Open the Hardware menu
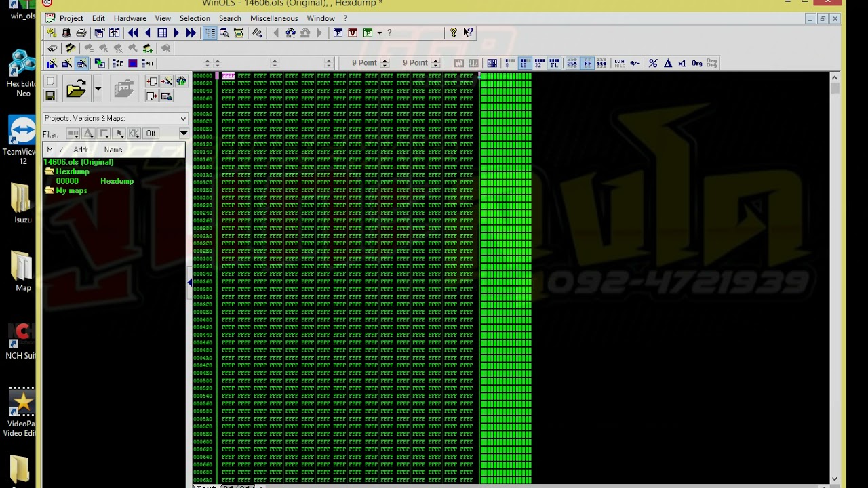The height and width of the screenshot is (488, 868). [130, 18]
